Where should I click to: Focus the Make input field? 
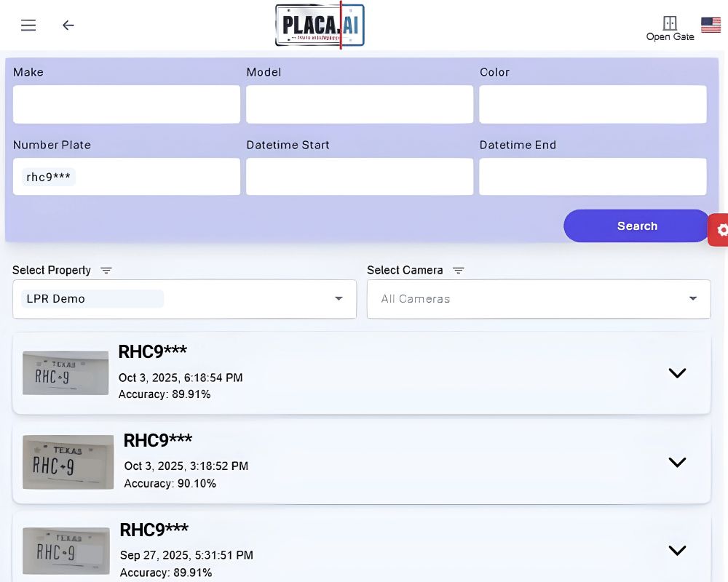pyautogui.click(x=127, y=105)
